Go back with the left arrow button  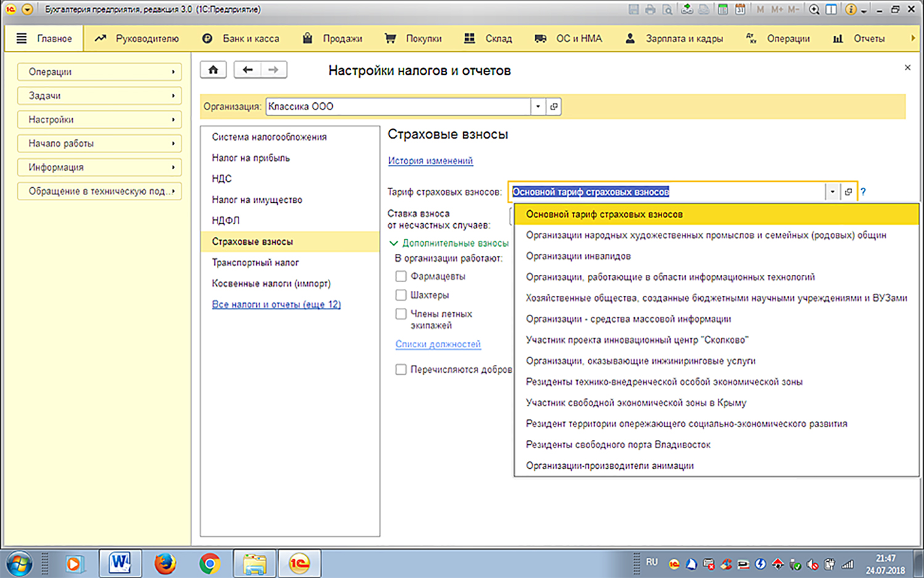point(248,70)
